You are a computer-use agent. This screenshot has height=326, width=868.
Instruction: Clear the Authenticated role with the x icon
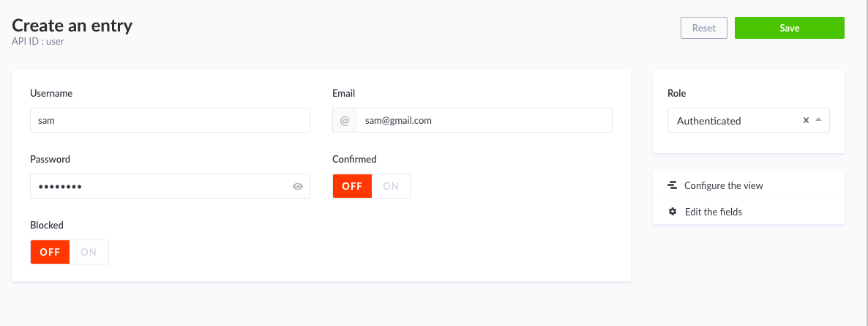(806, 121)
